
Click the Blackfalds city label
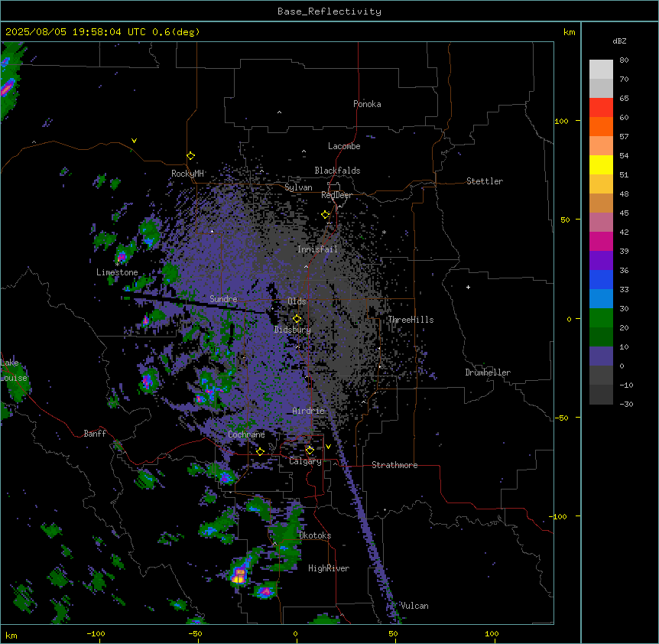(x=337, y=171)
